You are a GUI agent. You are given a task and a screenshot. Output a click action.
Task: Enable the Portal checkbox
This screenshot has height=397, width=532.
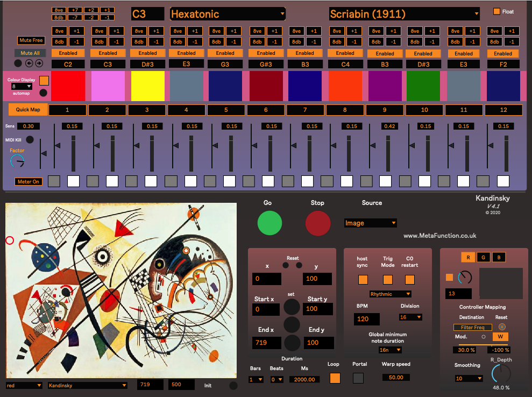coord(358,378)
